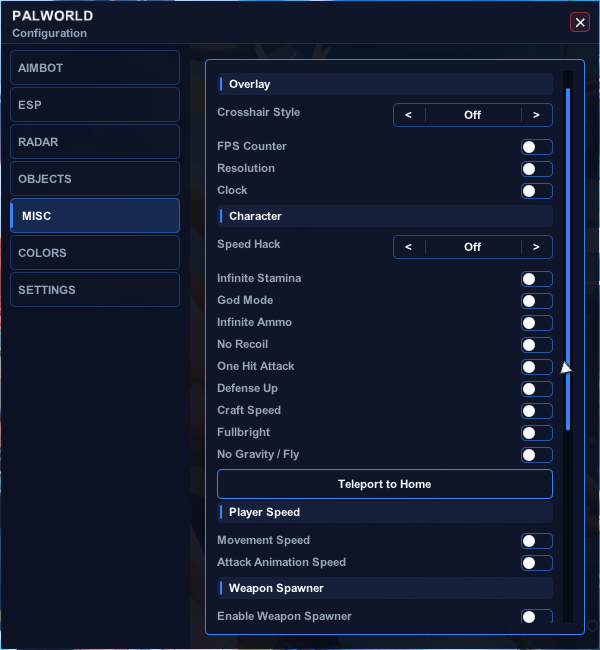Enable Infinite Stamina

tap(537, 279)
